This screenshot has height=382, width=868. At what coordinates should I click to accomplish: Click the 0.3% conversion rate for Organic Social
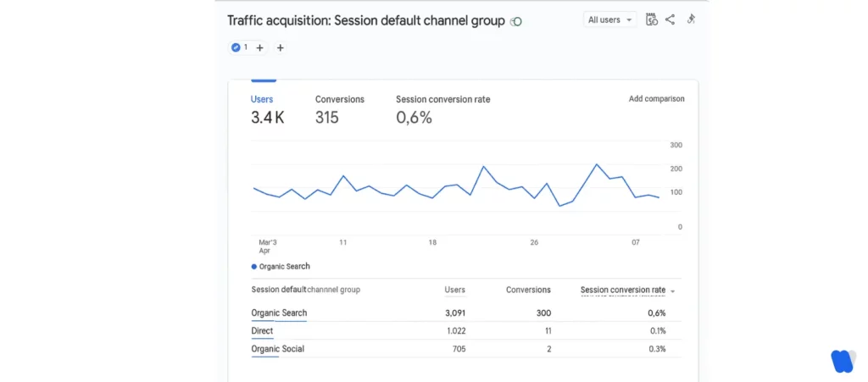coord(657,349)
